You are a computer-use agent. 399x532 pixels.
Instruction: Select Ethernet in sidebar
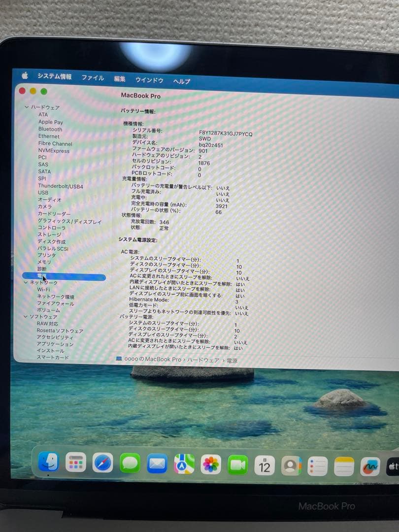click(49, 136)
